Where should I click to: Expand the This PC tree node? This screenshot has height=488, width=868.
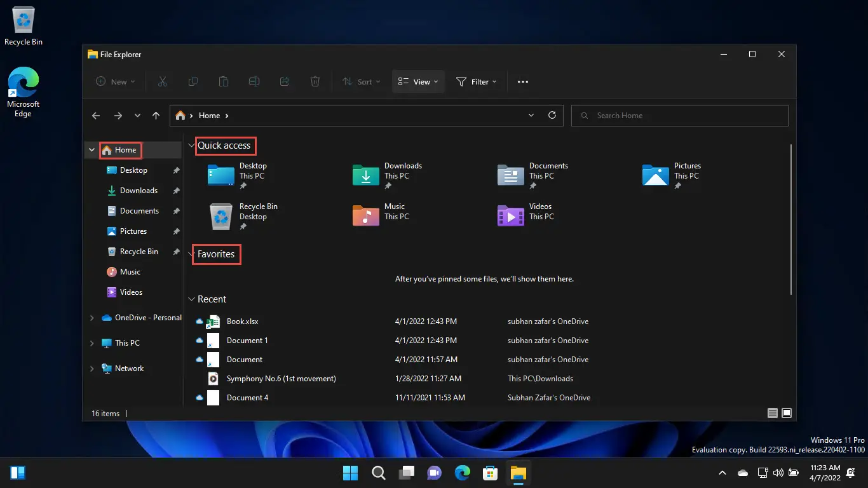click(92, 343)
